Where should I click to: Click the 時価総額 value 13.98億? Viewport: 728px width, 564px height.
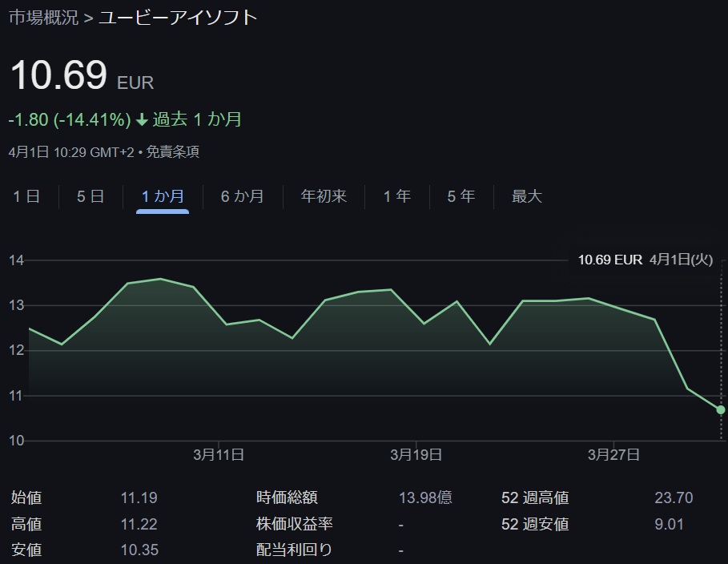(x=425, y=498)
